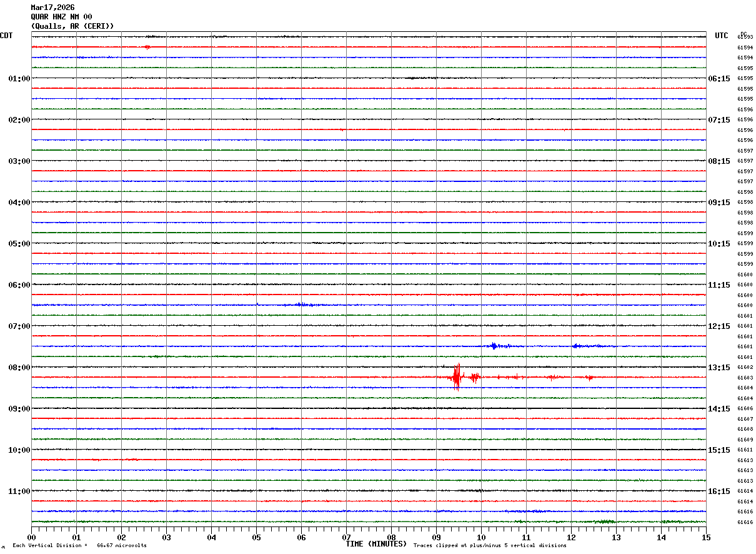756x554 pixels.
Task: Click the green burst on the bottom trace
Action: coord(605,521)
